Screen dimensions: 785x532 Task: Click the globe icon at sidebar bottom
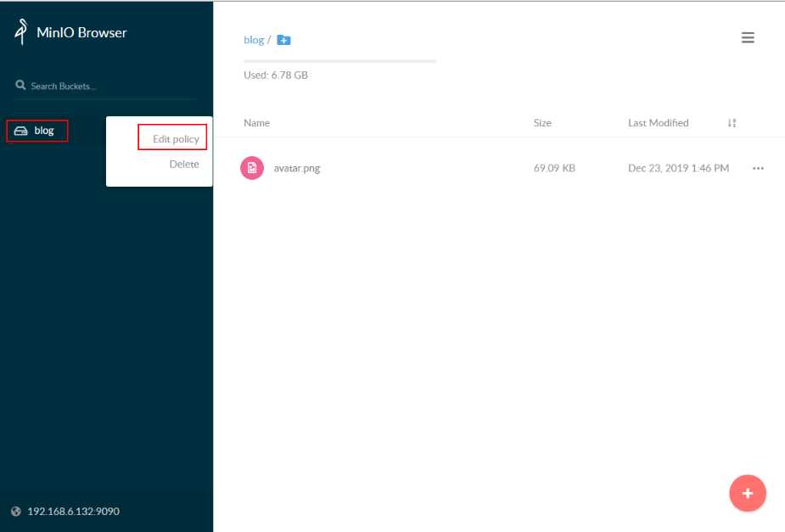pyautogui.click(x=16, y=511)
